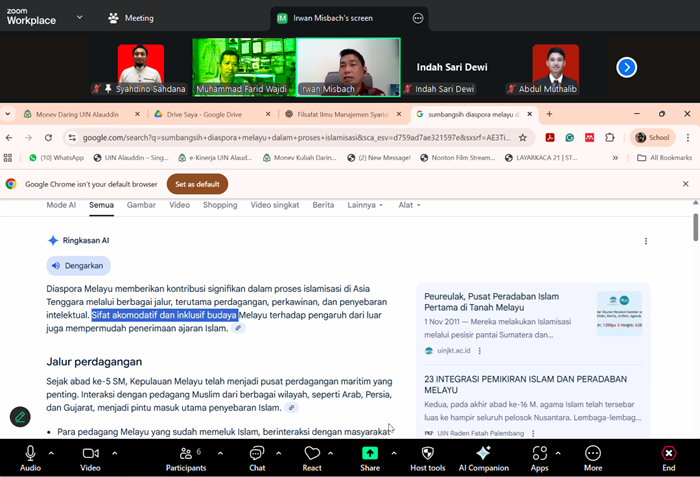This screenshot has height=477, width=700.
Task: Click the Chrome address bar URL
Action: (296, 138)
